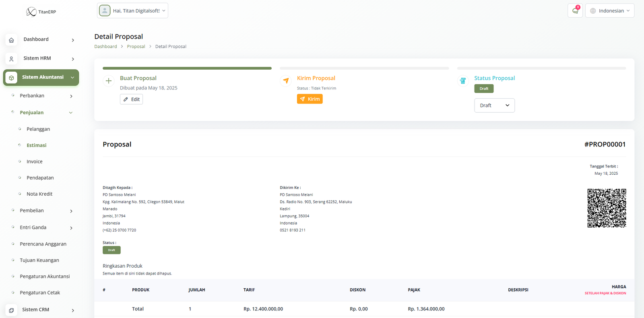This screenshot has height=318, width=644.
Task: Open the notifications chat icon
Action: pyautogui.click(x=575, y=11)
